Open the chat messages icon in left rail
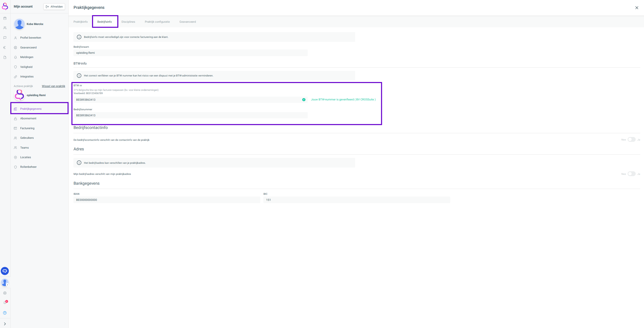Screen dimensions: 644x328 click(5, 38)
